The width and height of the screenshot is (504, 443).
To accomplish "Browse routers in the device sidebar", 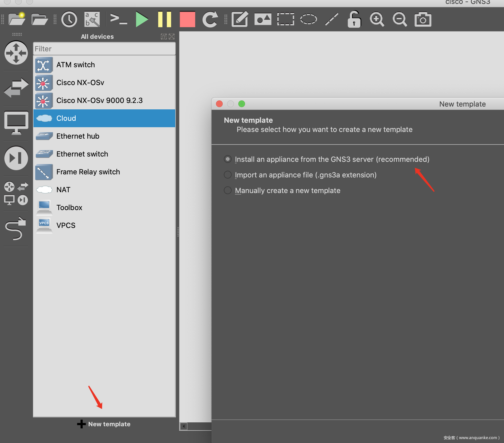I will 16,53.
